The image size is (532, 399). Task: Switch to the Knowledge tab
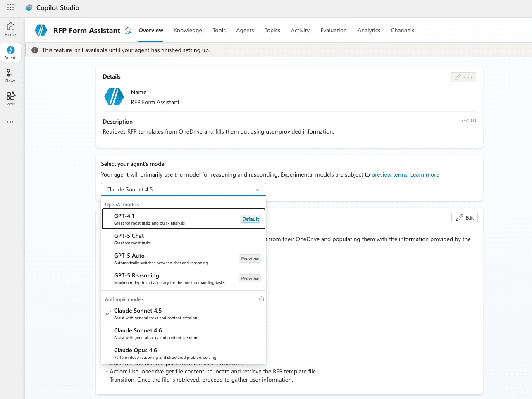point(188,30)
